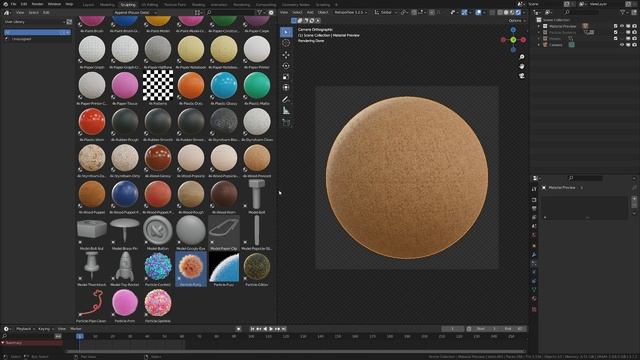Play animation with the play button
This screenshot has width=640, height=360.
[x=271, y=329]
